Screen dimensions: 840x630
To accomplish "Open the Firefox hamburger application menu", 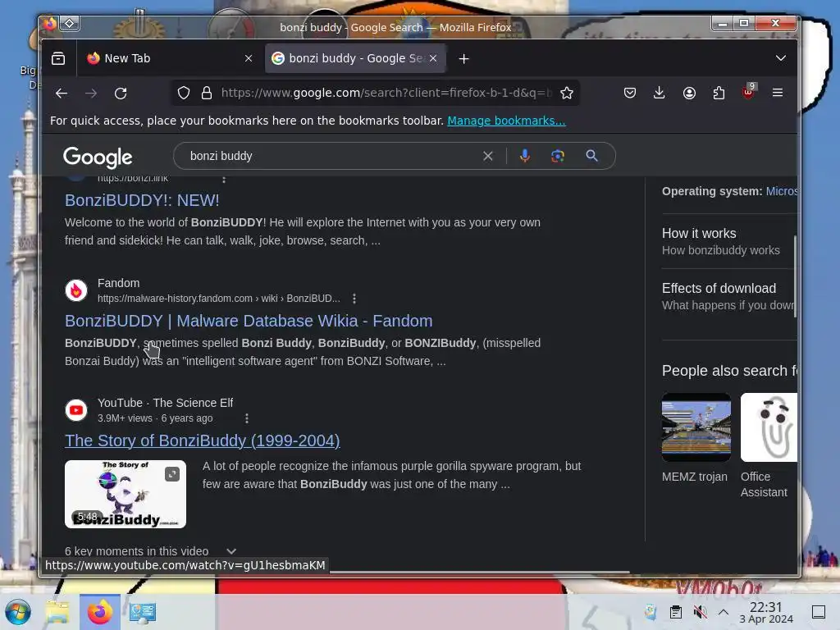I will coord(778,94).
